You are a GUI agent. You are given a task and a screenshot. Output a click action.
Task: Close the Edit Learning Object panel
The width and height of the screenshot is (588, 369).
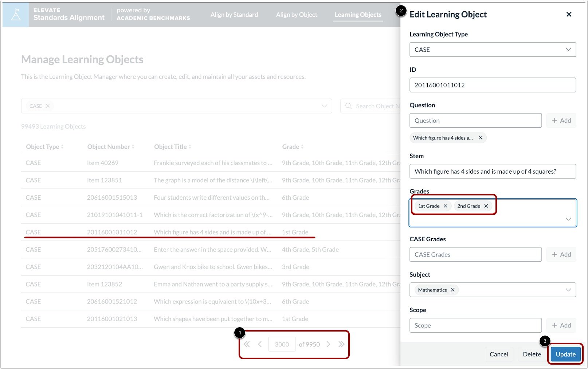569,14
